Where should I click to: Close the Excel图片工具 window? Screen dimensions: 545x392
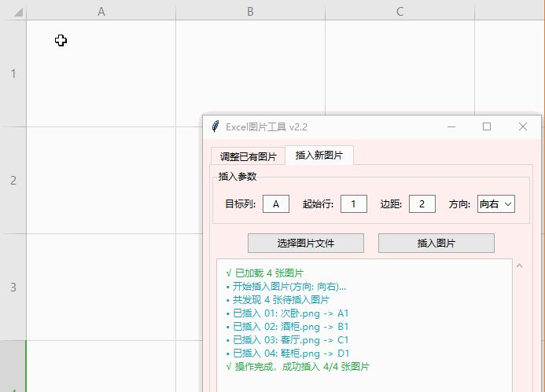click(523, 126)
